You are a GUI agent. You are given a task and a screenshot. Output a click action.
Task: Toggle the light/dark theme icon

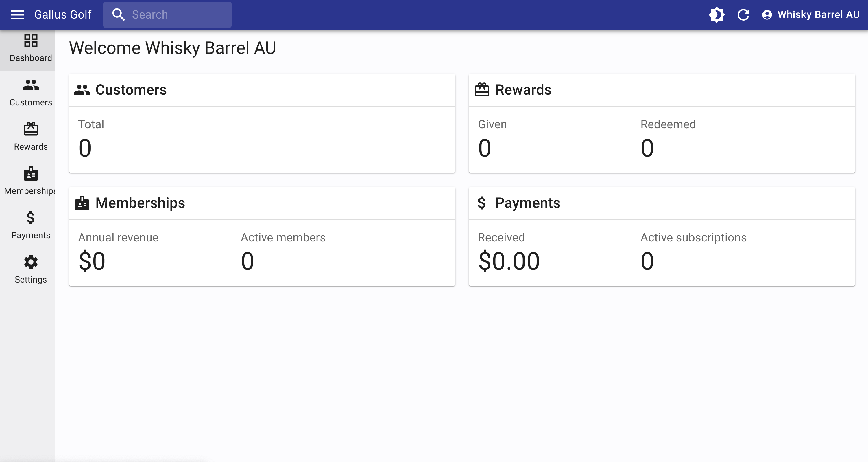(x=716, y=15)
